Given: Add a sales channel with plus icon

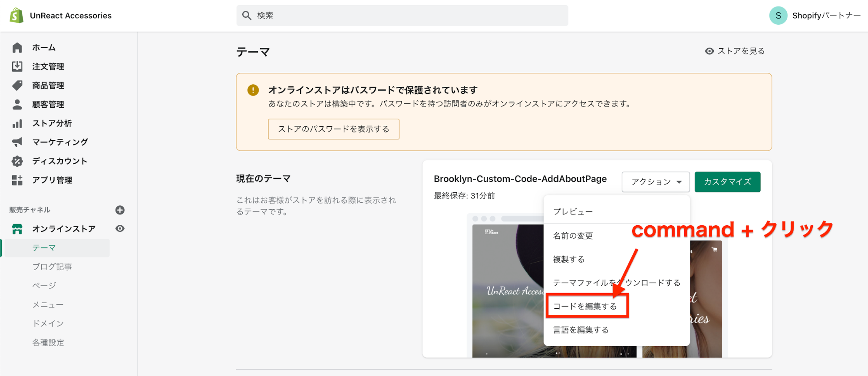Looking at the screenshot, I should 120,210.
